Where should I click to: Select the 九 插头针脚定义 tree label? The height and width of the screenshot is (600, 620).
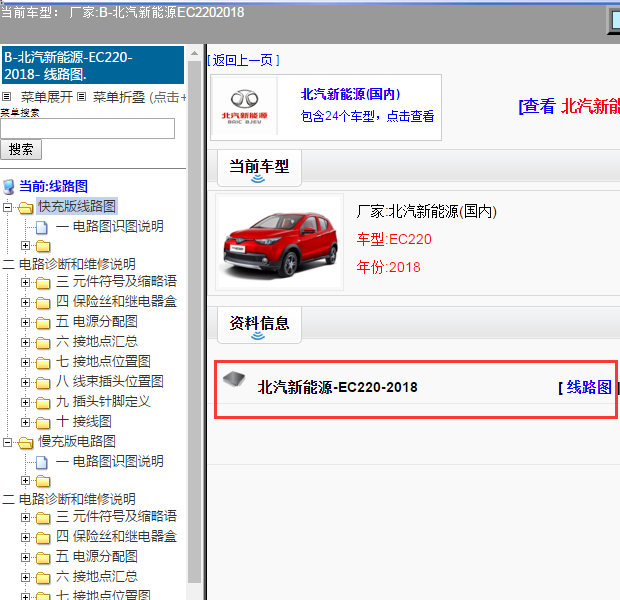coord(103,402)
